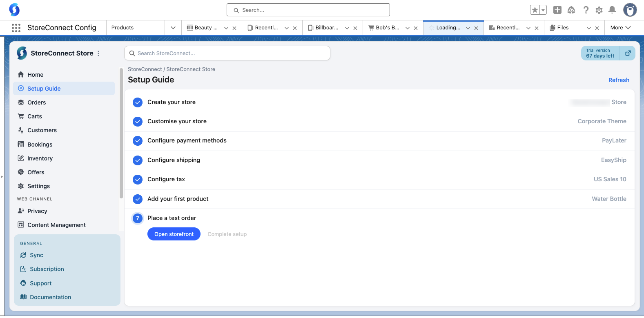Click the Search StoreConnect field
The image size is (644, 318).
227,53
